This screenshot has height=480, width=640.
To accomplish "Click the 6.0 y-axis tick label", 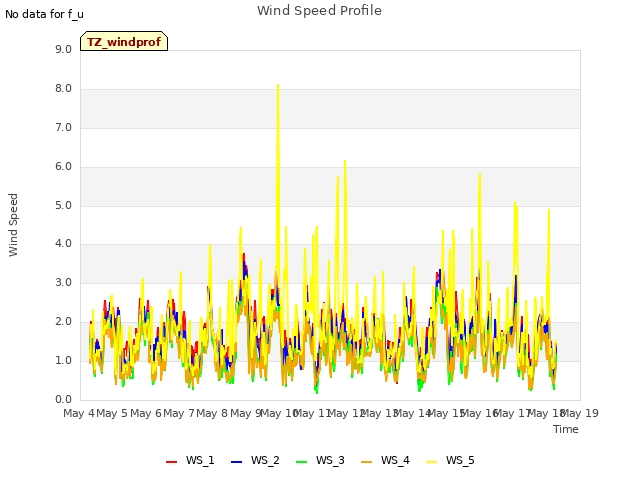I will (63, 167).
